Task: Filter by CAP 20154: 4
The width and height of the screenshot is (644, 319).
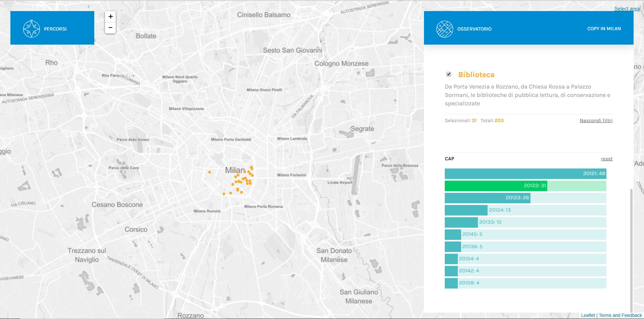Action: pyautogui.click(x=525, y=259)
